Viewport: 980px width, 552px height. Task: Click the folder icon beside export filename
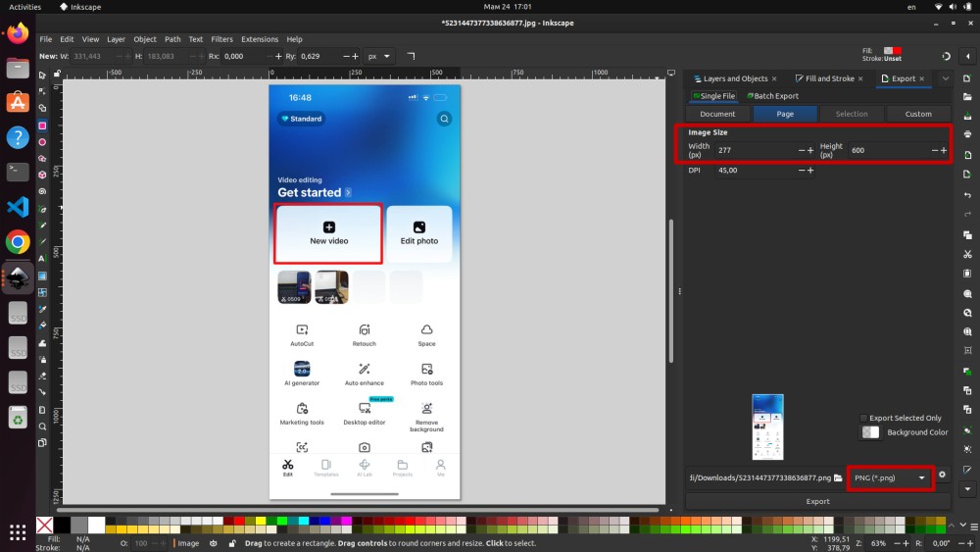tap(838, 478)
